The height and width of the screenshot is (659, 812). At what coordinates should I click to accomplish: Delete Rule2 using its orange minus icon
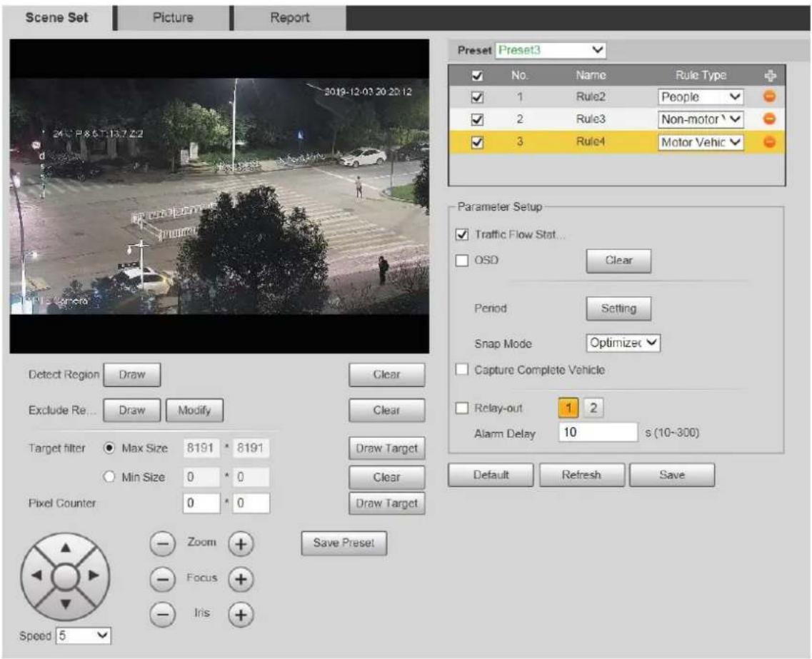(x=770, y=96)
